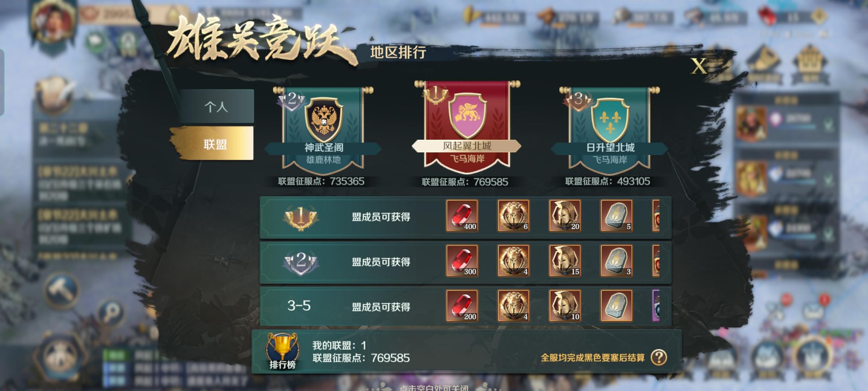Open the question mark help icon
This screenshot has width=868, height=391.
659,357
